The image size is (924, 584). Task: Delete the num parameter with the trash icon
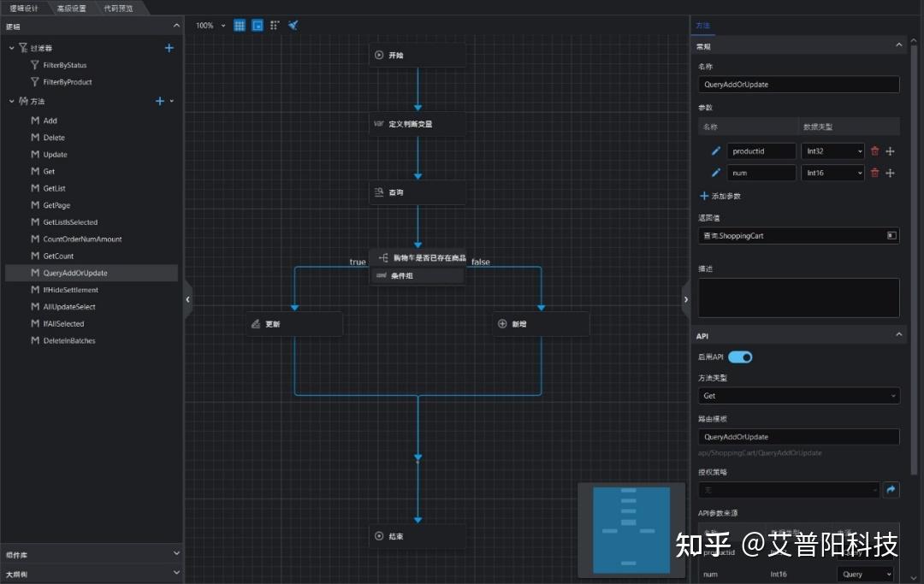coord(874,173)
